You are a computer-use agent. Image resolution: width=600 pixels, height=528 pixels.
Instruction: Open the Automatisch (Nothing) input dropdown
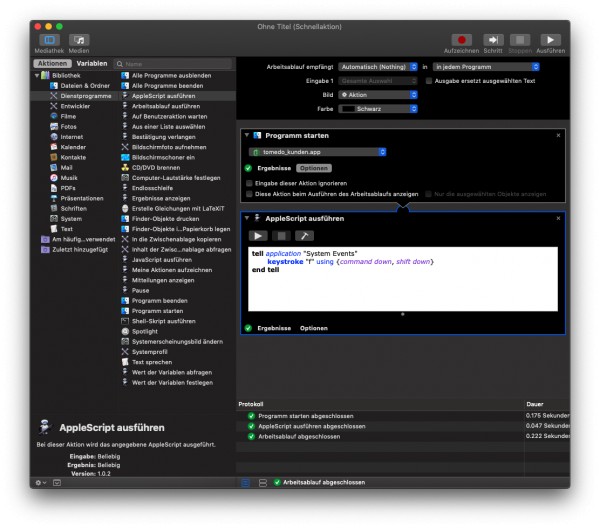pyautogui.click(x=378, y=67)
